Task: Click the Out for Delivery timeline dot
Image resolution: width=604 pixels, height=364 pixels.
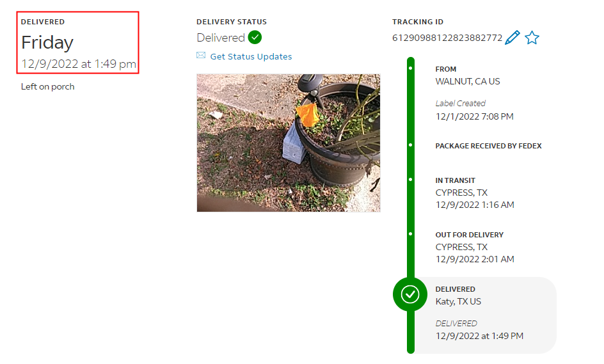Action: pos(411,233)
